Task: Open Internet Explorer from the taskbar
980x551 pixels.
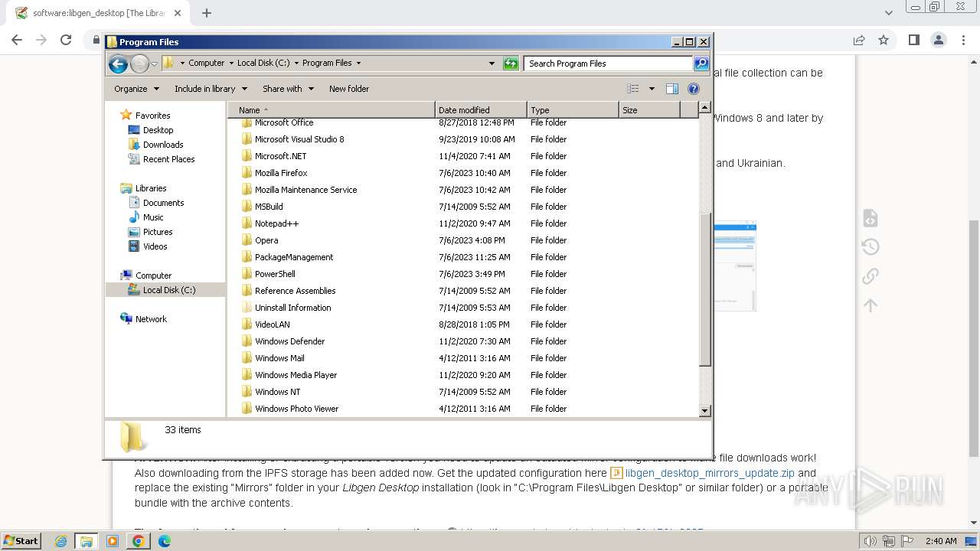Action: coord(61,541)
